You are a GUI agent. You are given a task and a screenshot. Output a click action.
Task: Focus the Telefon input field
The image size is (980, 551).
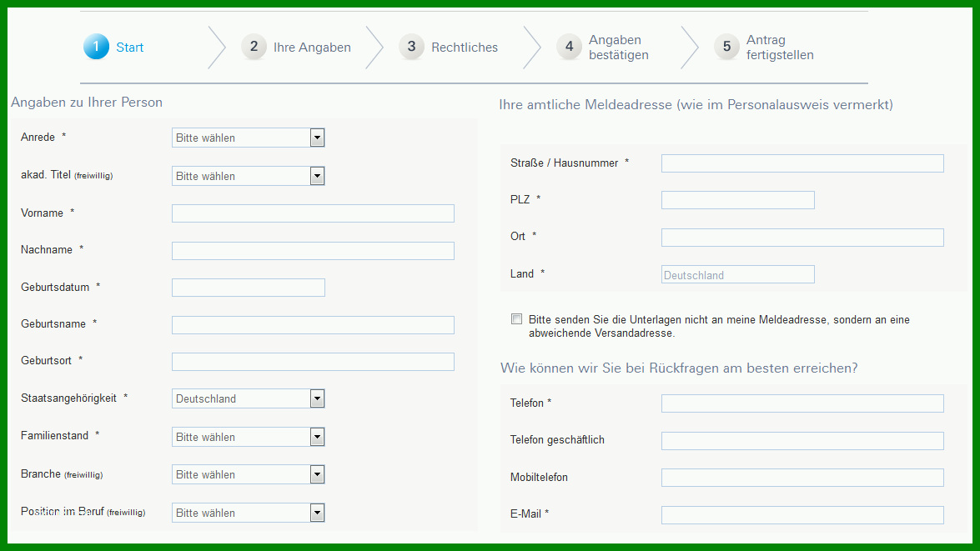(x=802, y=403)
